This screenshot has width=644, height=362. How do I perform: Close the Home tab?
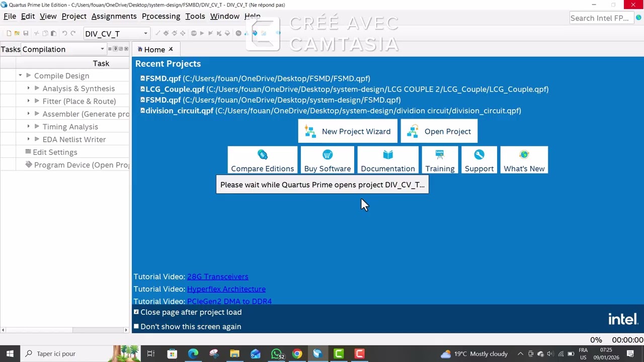click(171, 49)
